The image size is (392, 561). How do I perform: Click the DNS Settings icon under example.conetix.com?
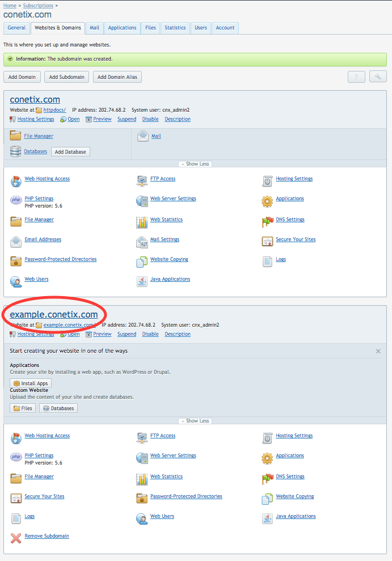(267, 479)
